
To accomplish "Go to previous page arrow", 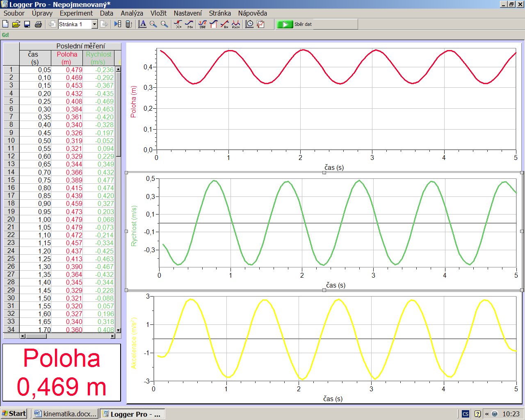I will [x=52, y=24].
